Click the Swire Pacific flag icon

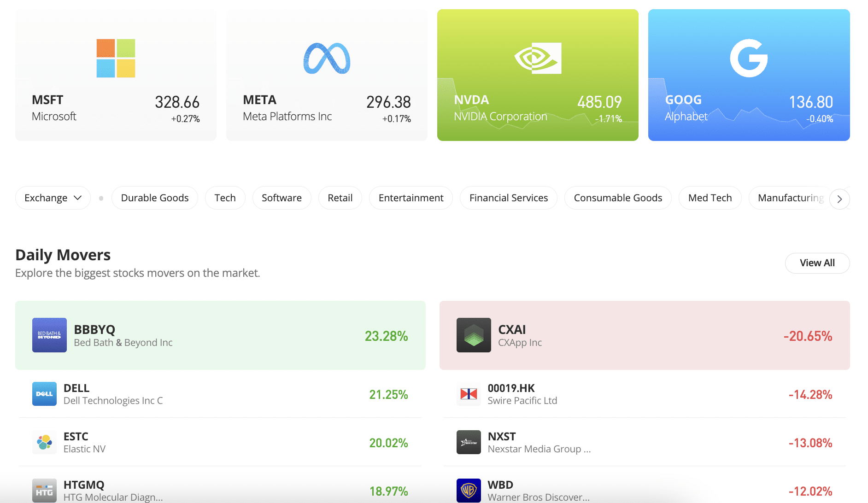(x=469, y=394)
